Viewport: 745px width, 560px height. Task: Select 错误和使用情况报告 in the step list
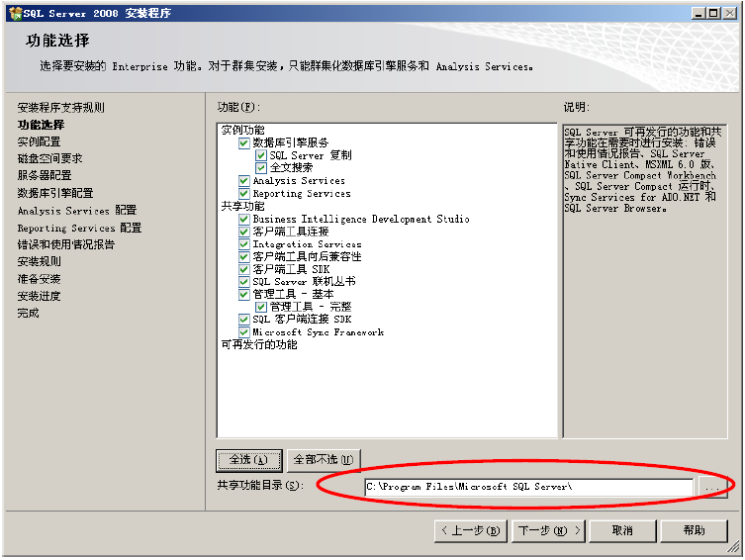click(x=66, y=244)
